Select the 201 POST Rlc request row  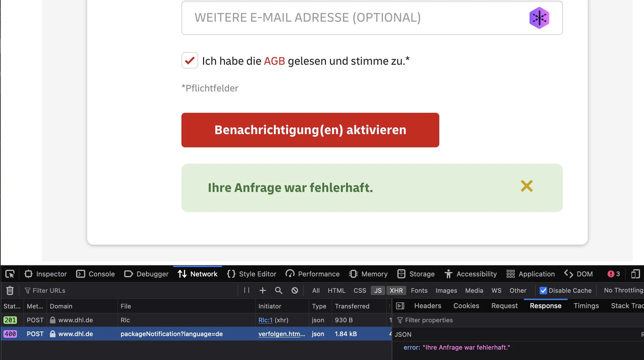click(x=196, y=320)
